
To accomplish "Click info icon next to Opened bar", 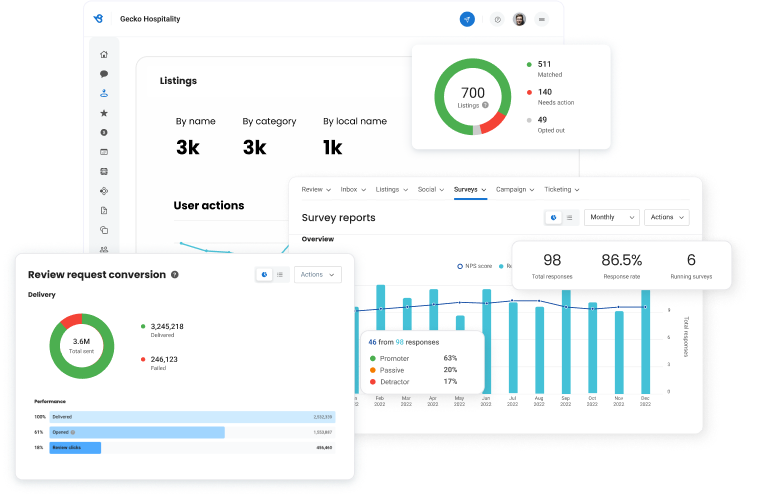I will coord(73,432).
